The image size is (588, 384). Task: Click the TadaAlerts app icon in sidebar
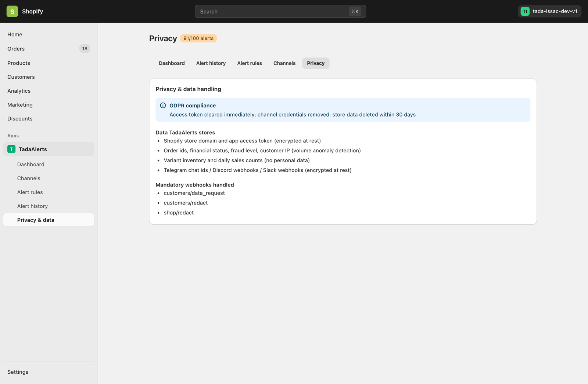[x=11, y=149]
